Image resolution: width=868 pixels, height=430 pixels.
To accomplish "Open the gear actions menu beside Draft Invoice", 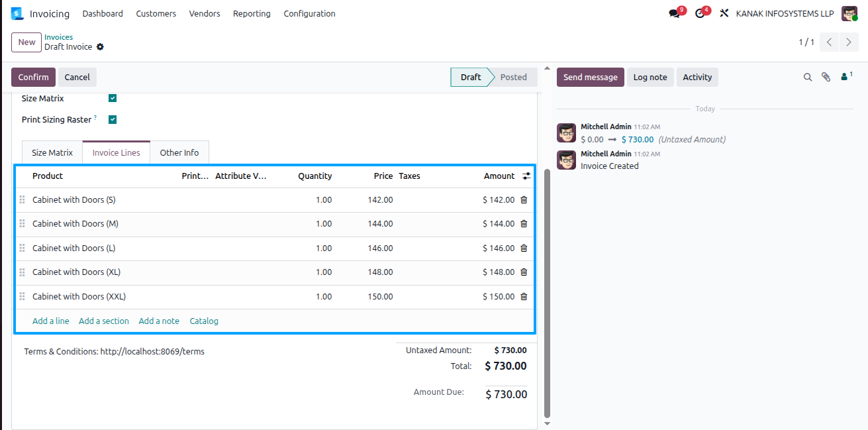I will pos(100,47).
